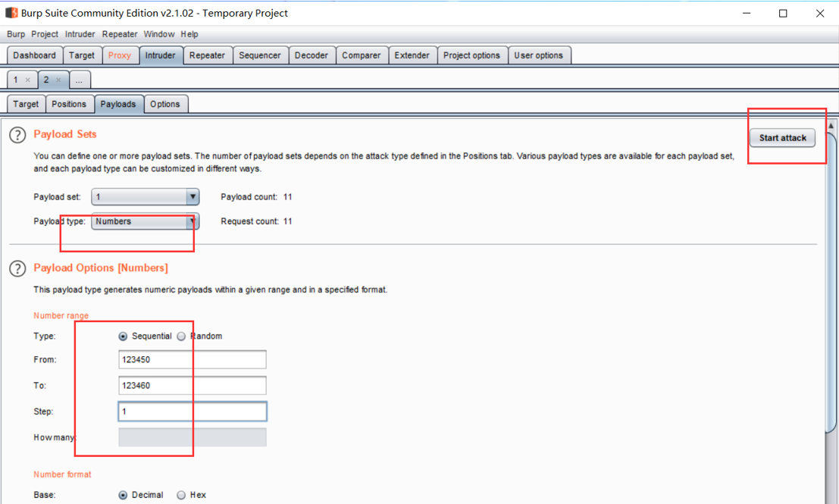
Task: Open the Payload Options help icon
Action: coord(17,268)
